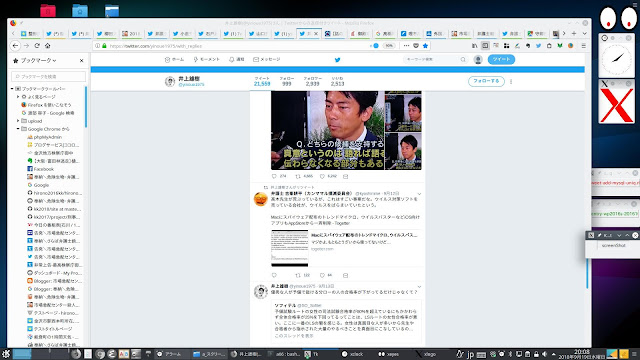The image size is (640, 360).
Task: Open the main interview photo in the tweet
Action: [x=327, y=130]
